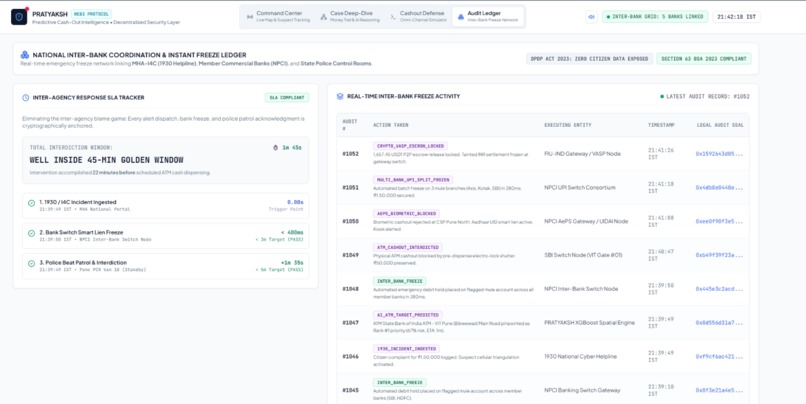Click the AEPS_BIOMETRIC_BLOCKED action tag
This screenshot has width=806, height=404.
coord(406,213)
